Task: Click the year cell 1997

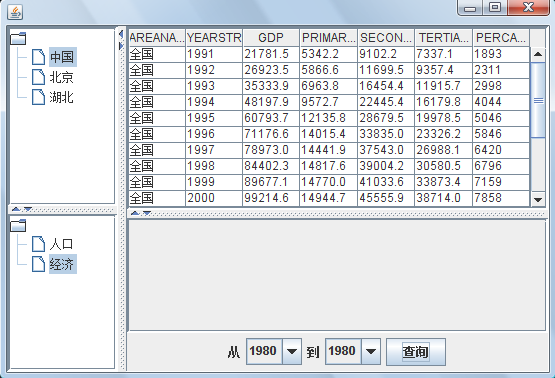Action: 214,150
